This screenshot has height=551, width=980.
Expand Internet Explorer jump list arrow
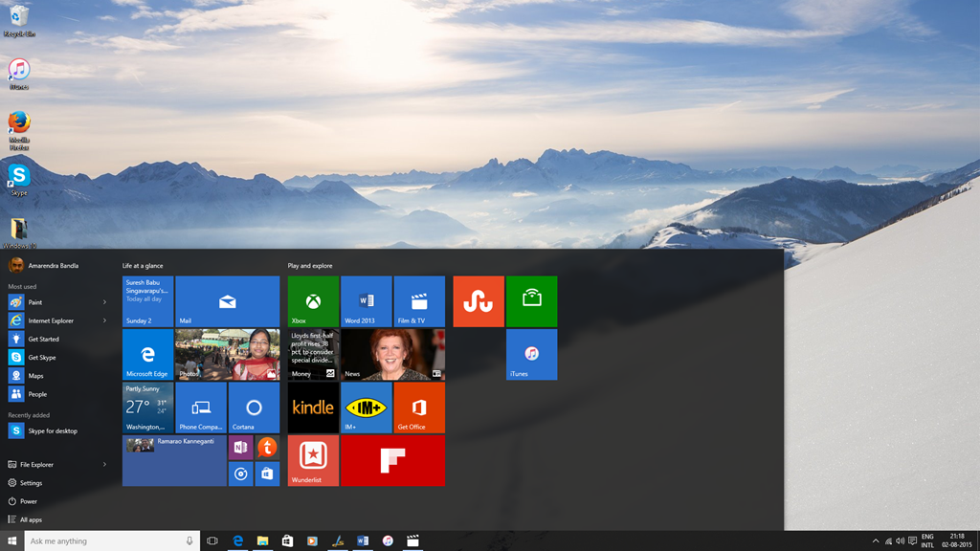click(104, 320)
